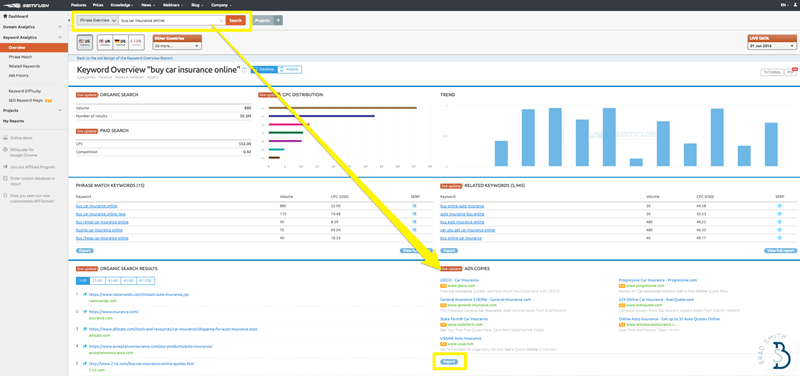800x376 pixels.
Task: Click the top brown CPC distribution bar
Action: click(x=342, y=108)
